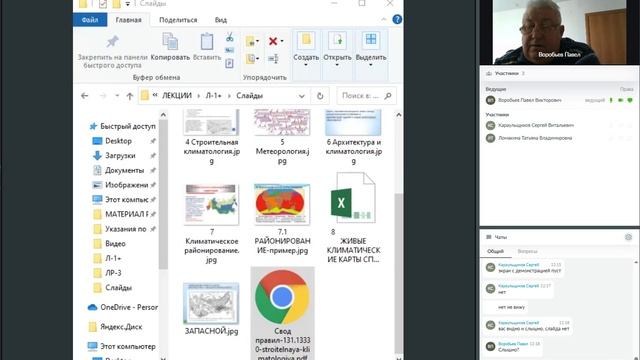Select Загрузки in navigation pane
This screenshot has height=360, width=640.
coord(120,156)
